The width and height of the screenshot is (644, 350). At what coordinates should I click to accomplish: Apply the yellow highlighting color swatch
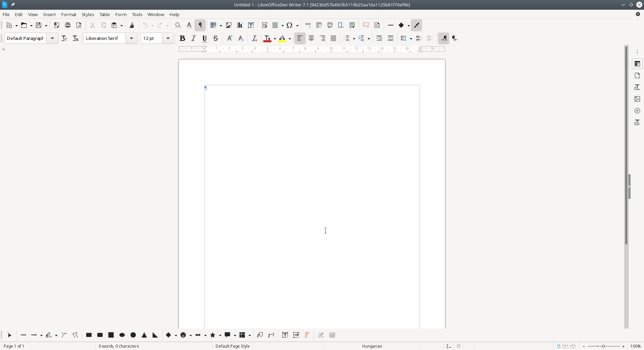282,38
